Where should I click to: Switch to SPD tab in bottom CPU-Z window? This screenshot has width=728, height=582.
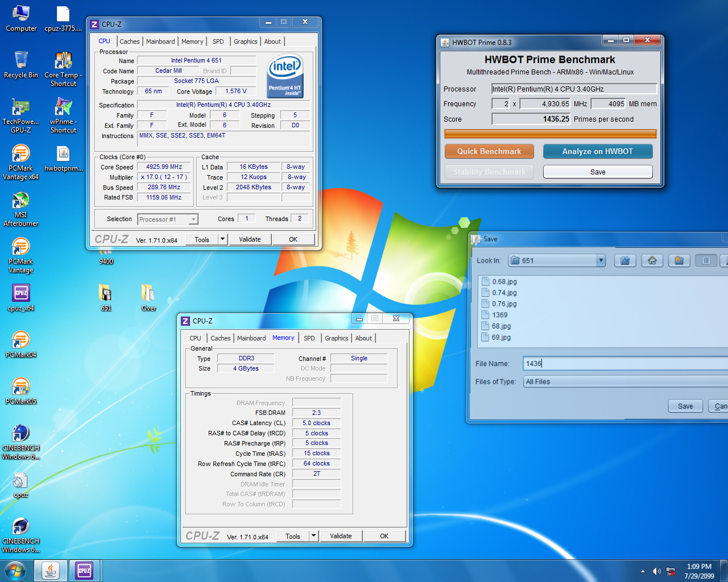[x=309, y=338]
